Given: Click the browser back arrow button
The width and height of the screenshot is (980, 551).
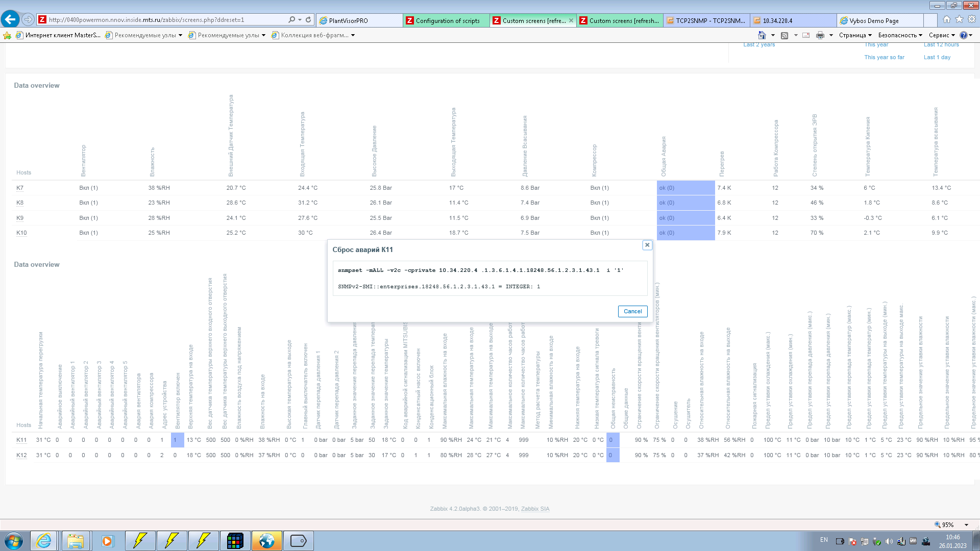Looking at the screenshot, I should 10,19.
